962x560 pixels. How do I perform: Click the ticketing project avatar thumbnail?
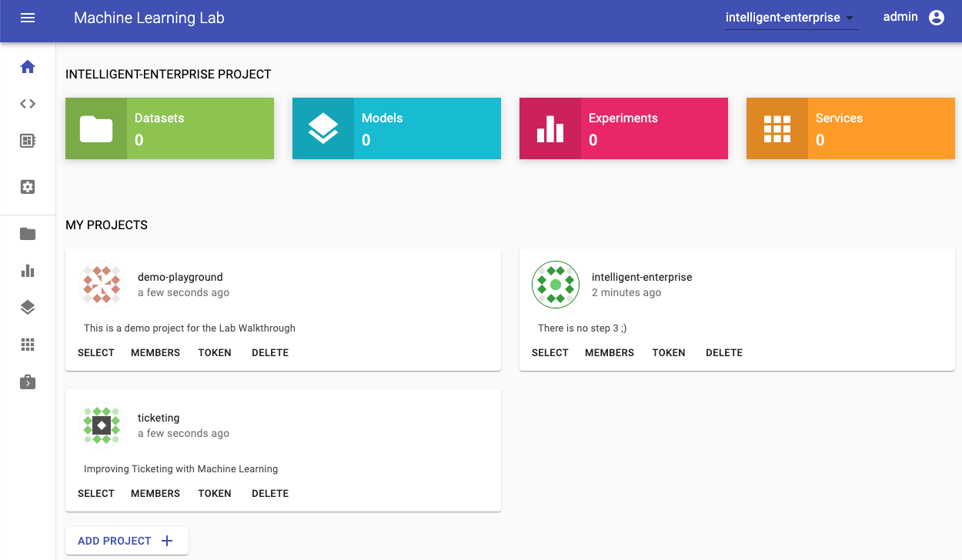click(x=102, y=425)
